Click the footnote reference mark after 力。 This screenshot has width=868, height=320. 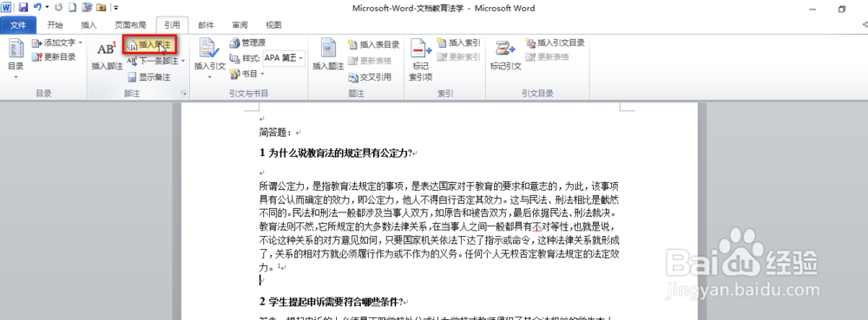click(280, 266)
